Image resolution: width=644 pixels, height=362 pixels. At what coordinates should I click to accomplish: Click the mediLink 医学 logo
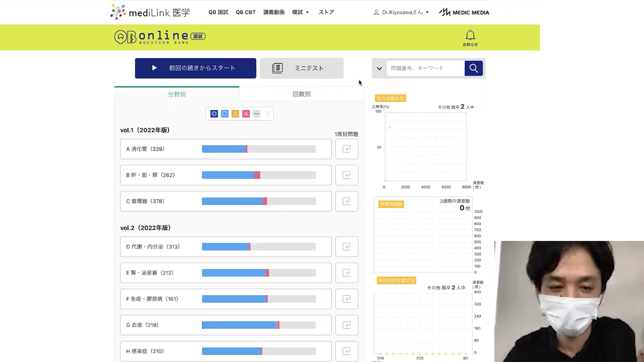tap(150, 12)
